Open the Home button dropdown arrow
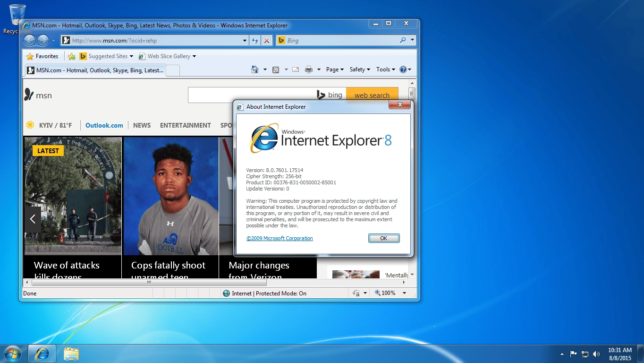The height and width of the screenshot is (363, 644). [x=265, y=69]
